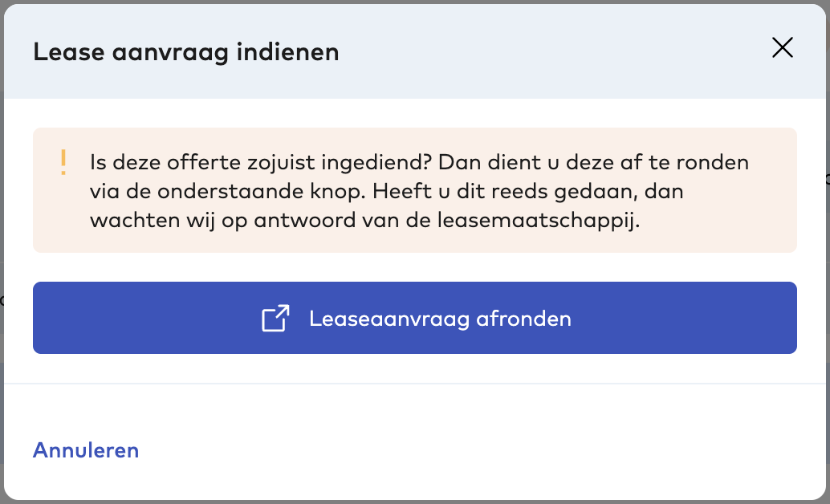Close the Lease aanvraag indienen dialog

tap(782, 48)
